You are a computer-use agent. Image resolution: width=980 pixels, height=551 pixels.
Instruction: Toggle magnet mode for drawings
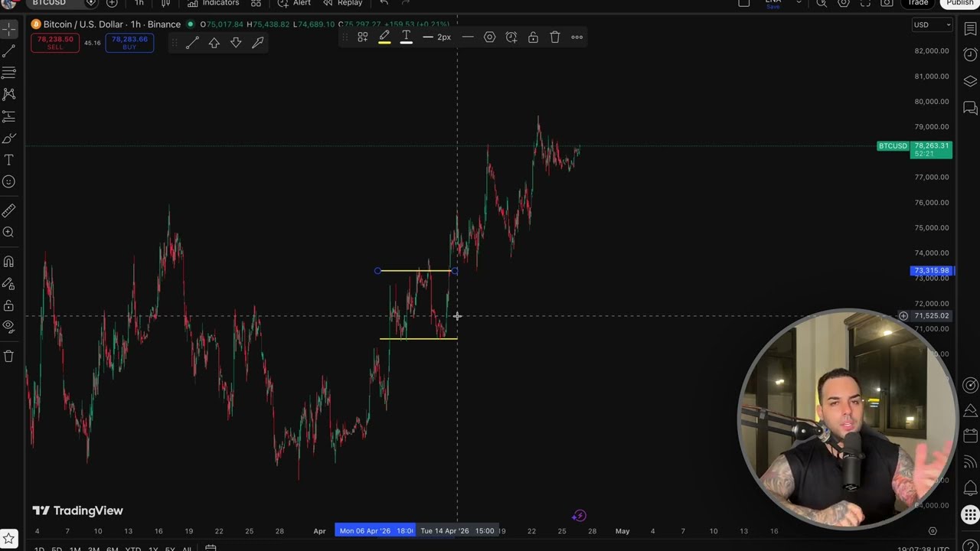pos(9,262)
